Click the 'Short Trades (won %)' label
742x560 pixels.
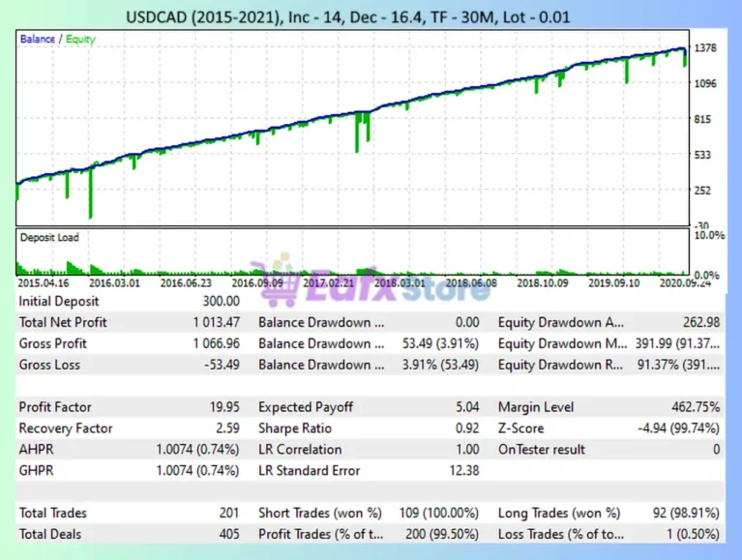pyautogui.click(x=320, y=514)
